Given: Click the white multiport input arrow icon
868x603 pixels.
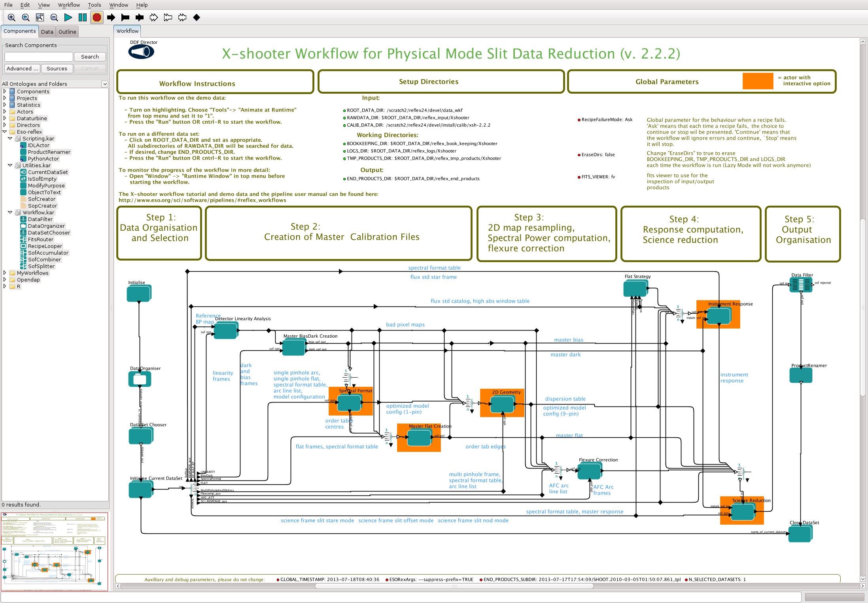Looking at the screenshot, I should coord(154,17).
